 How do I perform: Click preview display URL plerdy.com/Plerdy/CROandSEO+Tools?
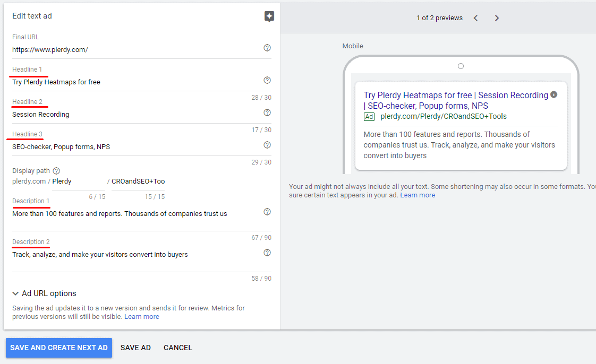(443, 116)
